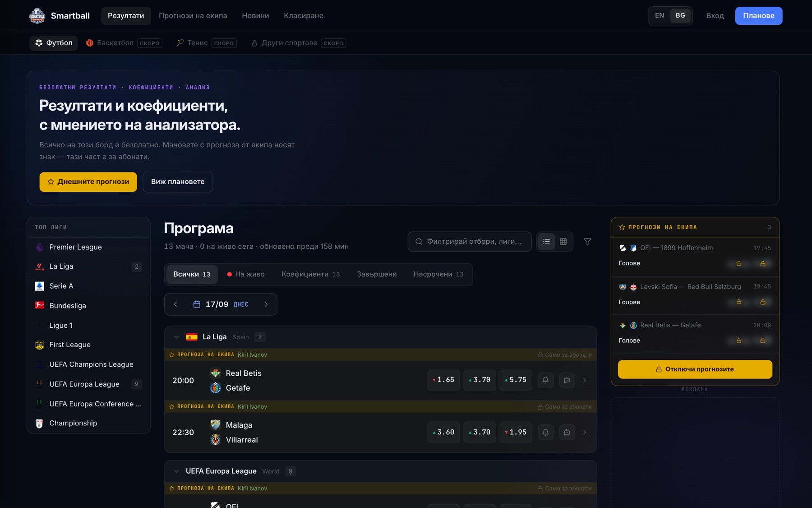Select Championship league
Screen dimensions: 812x508
pyautogui.click(x=88, y=423)
